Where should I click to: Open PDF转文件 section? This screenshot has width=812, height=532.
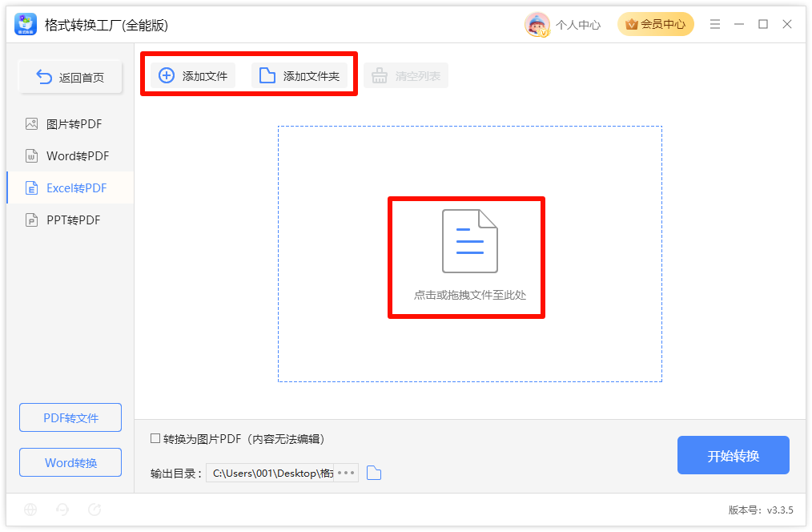pos(70,417)
